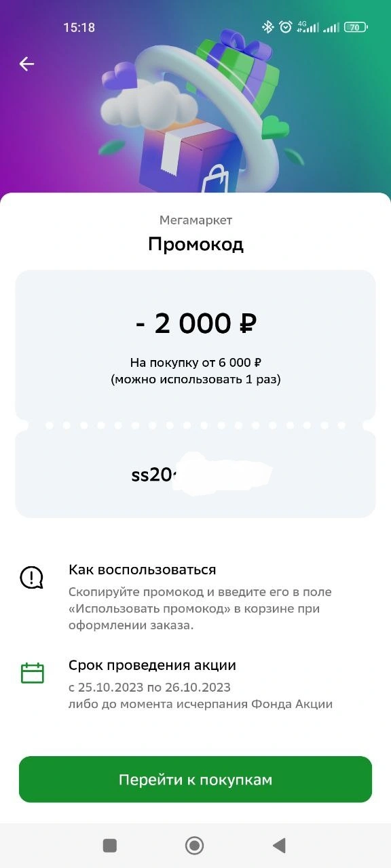391x868 pixels.
Task: Tap the На покупку от 6 000 ₽ text
Action: [x=195, y=362]
